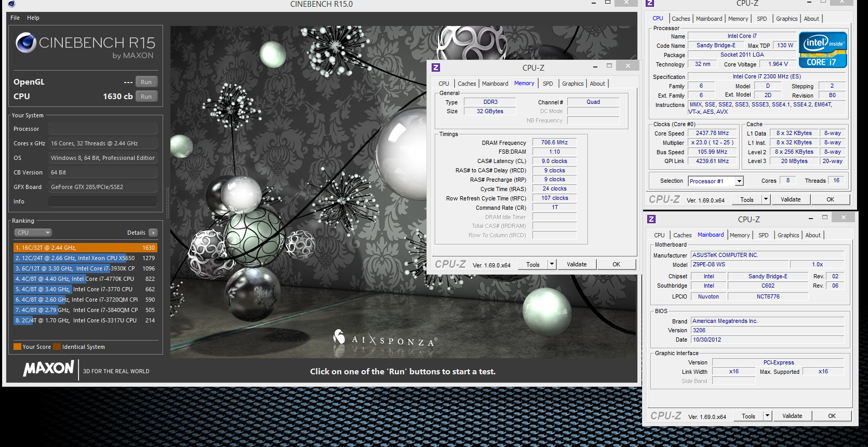Click OK in CPU-Z Mainboard window
868x447 pixels.
tap(832, 416)
